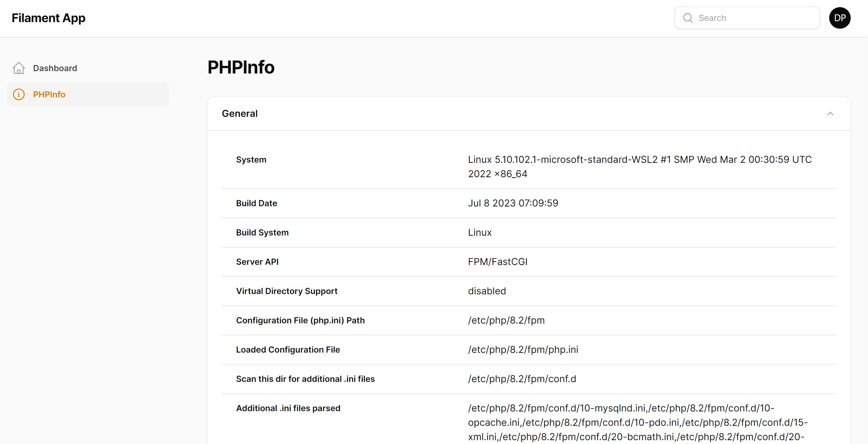
Task: Select the Configuration File (php.ini) Path label
Action: click(x=300, y=321)
